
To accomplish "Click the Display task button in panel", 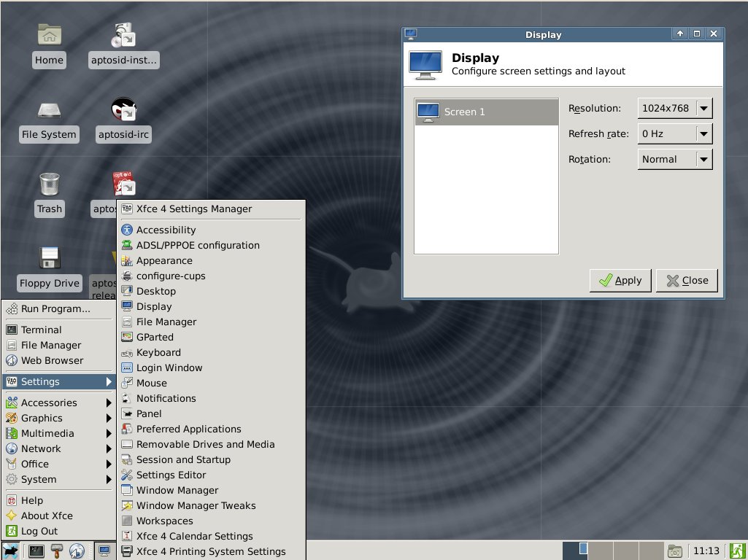I will (x=104, y=551).
